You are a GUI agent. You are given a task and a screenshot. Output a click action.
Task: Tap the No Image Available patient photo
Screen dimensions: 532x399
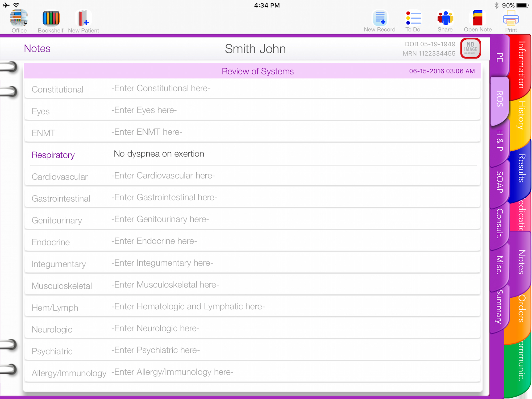pos(471,48)
